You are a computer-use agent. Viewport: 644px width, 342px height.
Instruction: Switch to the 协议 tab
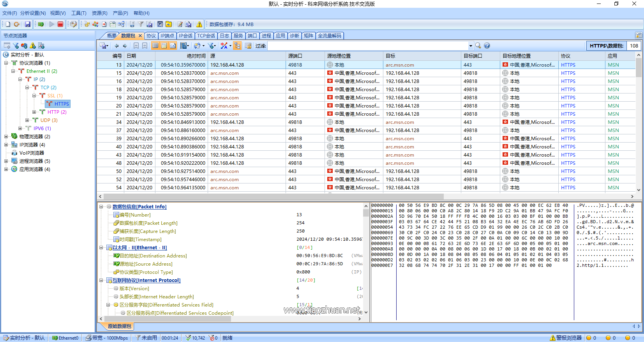pyautogui.click(x=151, y=35)
